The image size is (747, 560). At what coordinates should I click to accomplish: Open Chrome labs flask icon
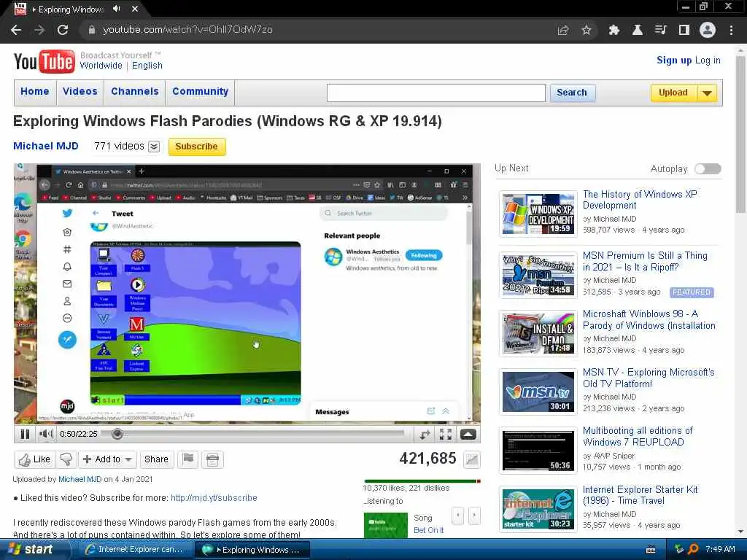point(637,30)
